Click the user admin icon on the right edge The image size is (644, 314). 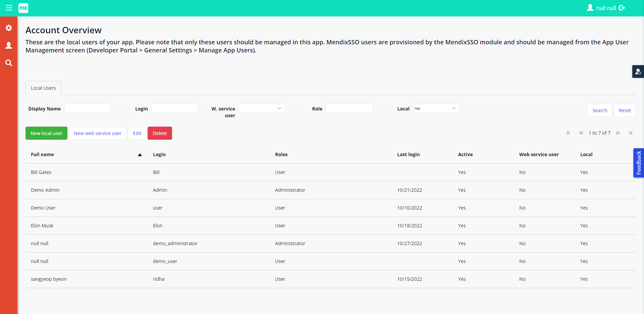point(638,72)
